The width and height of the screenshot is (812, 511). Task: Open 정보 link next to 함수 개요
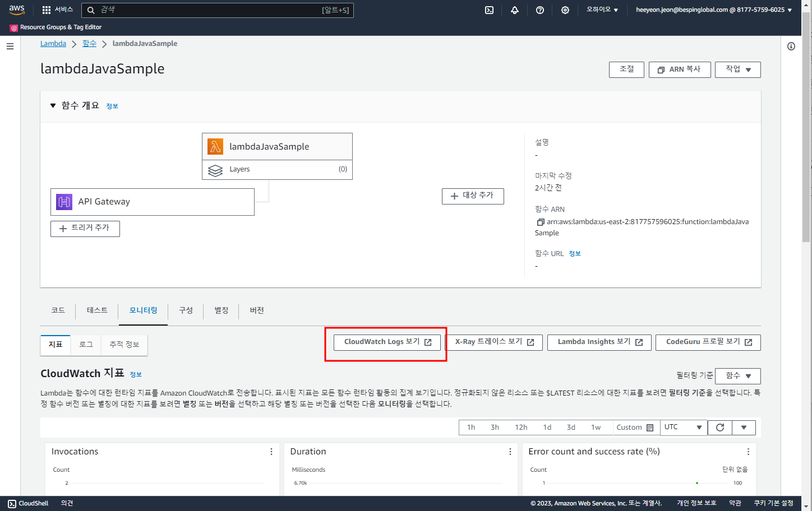[112, 106]
